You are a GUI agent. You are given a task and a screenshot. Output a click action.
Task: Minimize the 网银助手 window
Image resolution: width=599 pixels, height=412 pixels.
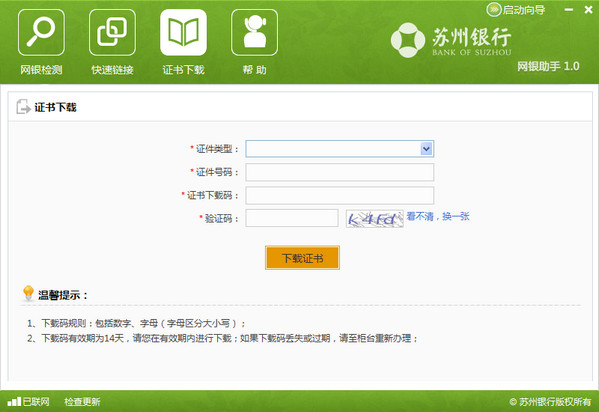pyautogui.click(x=569, y=10)
